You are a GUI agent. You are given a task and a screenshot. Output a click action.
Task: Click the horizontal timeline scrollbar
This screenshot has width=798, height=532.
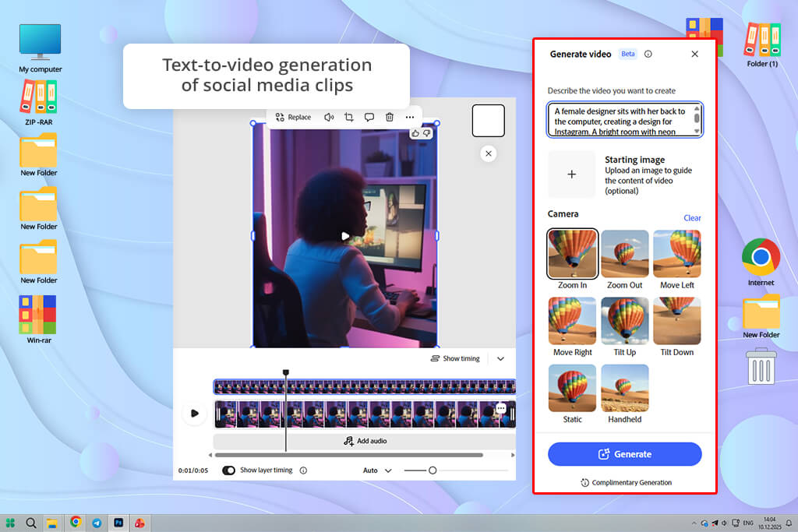click(x=348, y=455)
